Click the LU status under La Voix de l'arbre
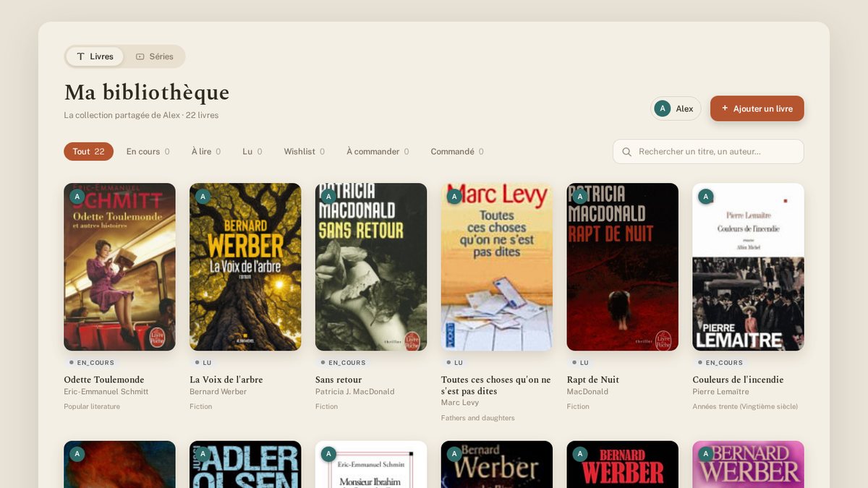 coord(203,363)
